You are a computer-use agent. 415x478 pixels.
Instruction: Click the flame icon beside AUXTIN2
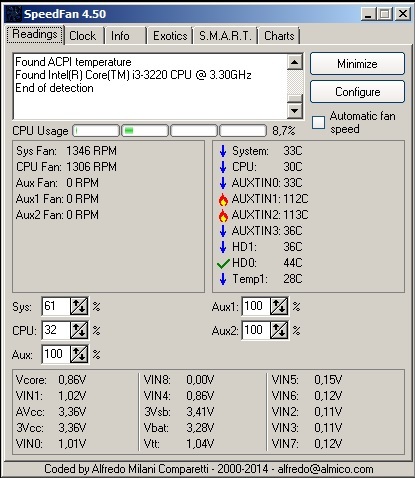point(223,215)
